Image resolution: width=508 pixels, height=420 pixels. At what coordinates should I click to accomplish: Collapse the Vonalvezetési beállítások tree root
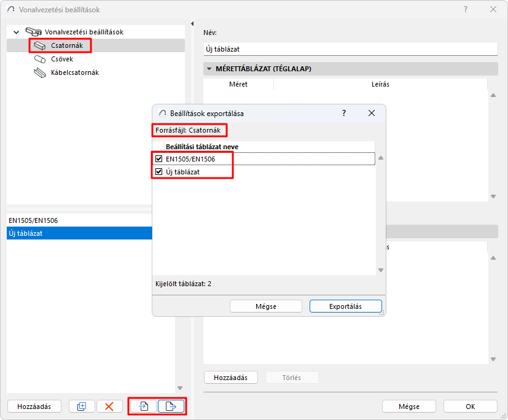coord(16,32)
